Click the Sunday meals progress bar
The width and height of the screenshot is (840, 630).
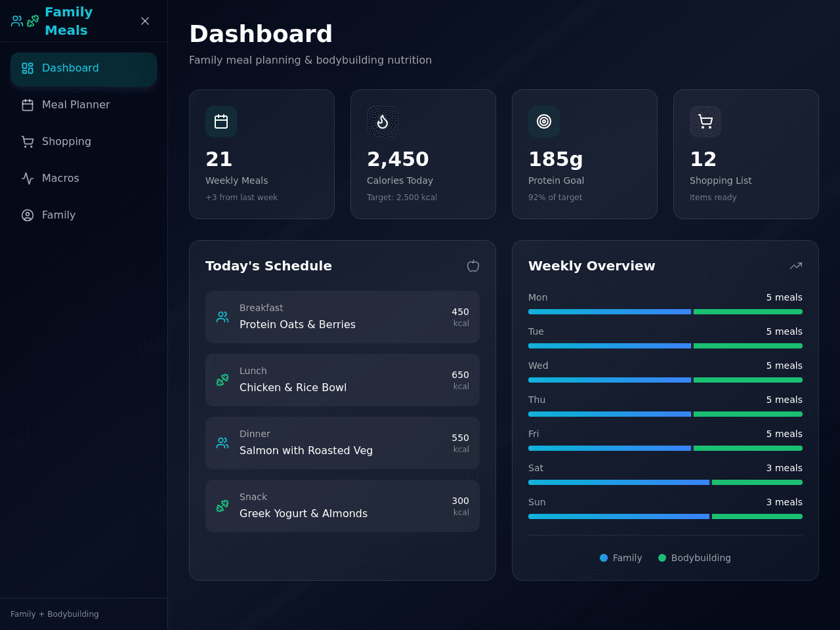click(x=665, y=516)
